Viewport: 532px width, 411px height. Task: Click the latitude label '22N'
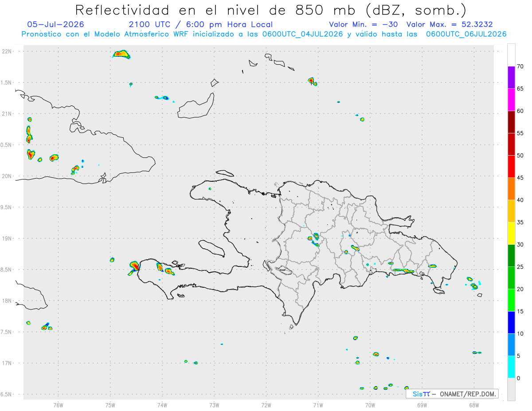7,51
